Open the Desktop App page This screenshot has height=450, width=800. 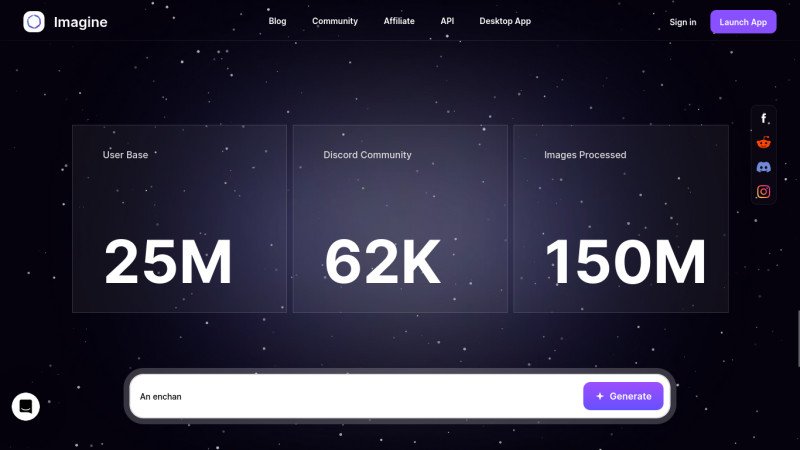coord(505,21)
